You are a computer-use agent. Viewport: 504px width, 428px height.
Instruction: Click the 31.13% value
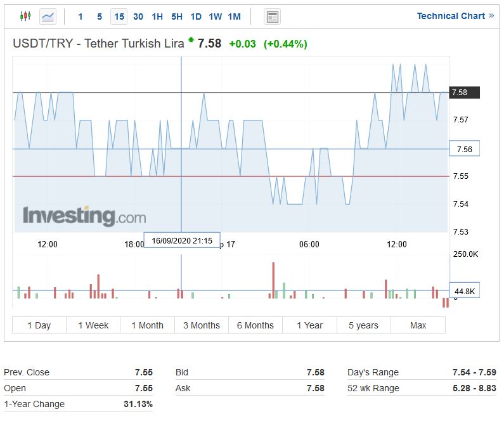[x=138, y=404]
